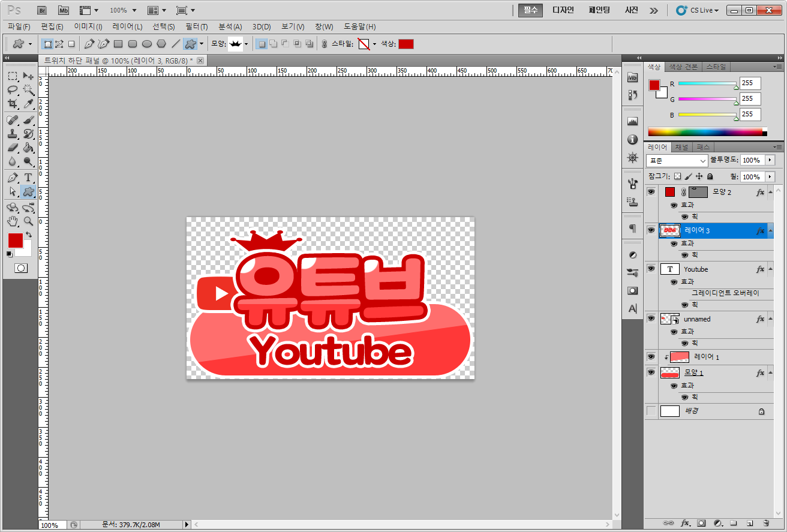Switch to the 페인팅 workspace
This screenshot has height=532, width=787.
pyautogui.click(x=599, y=10)
